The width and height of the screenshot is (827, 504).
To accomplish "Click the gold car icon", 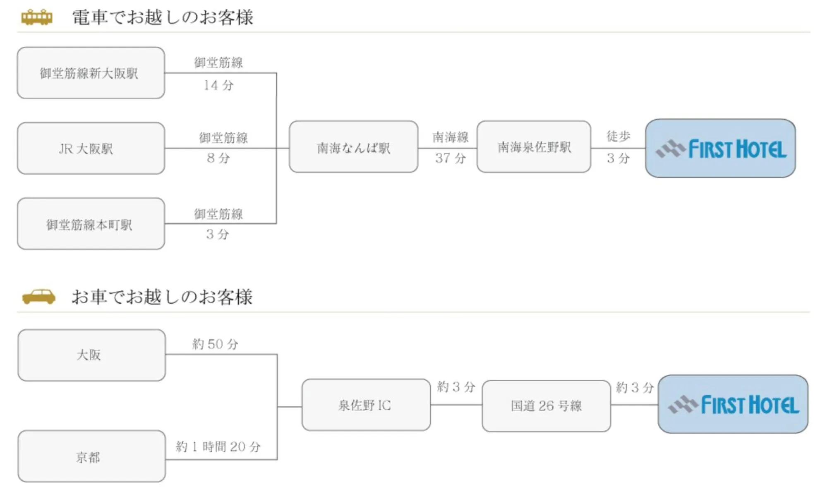I will click(x=38, y=297).
